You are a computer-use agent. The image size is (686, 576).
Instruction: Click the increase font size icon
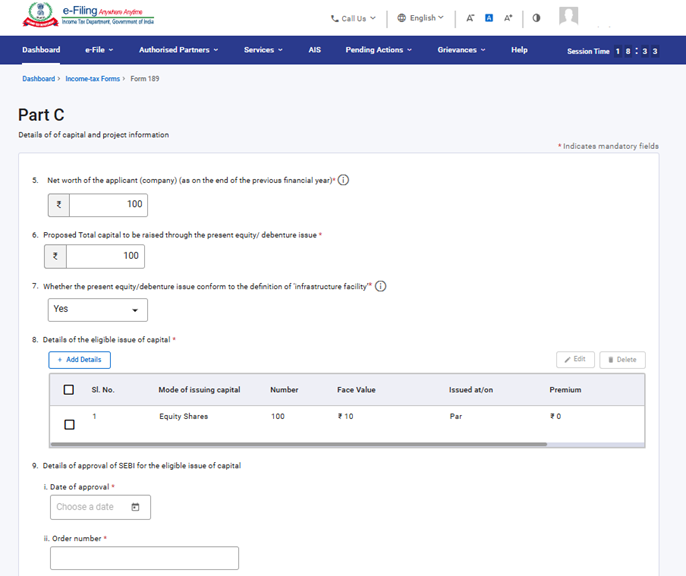(x=508, y=18)
